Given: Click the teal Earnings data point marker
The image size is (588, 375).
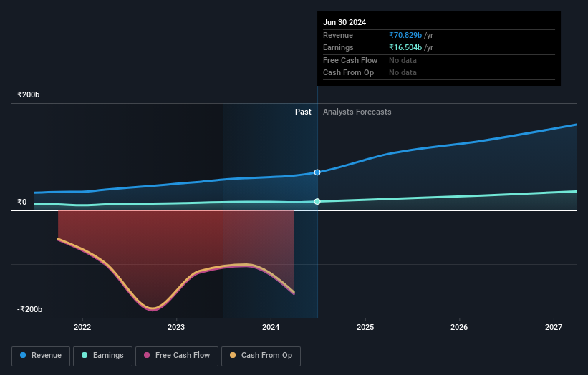Looking at the screenshot, I should (317, 202).
